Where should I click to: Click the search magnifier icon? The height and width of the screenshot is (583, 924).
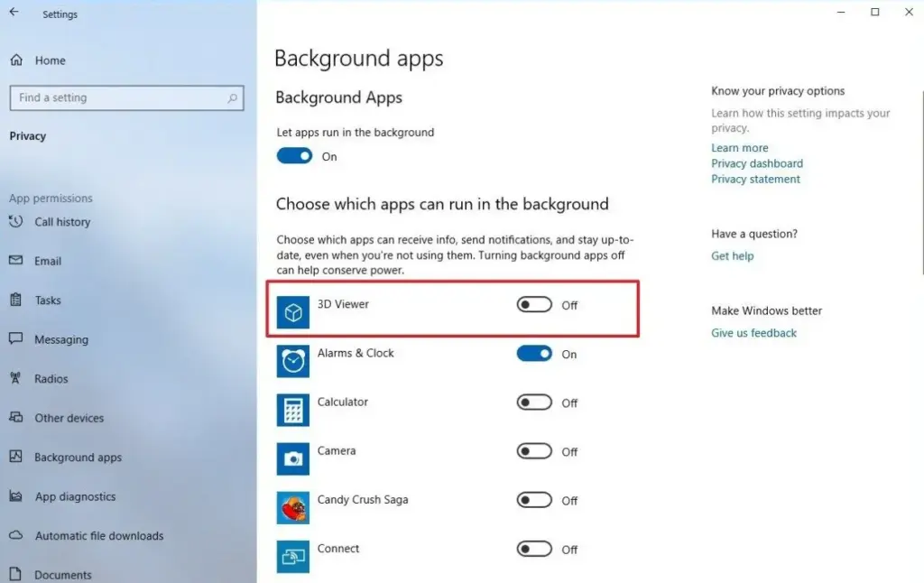233,98
